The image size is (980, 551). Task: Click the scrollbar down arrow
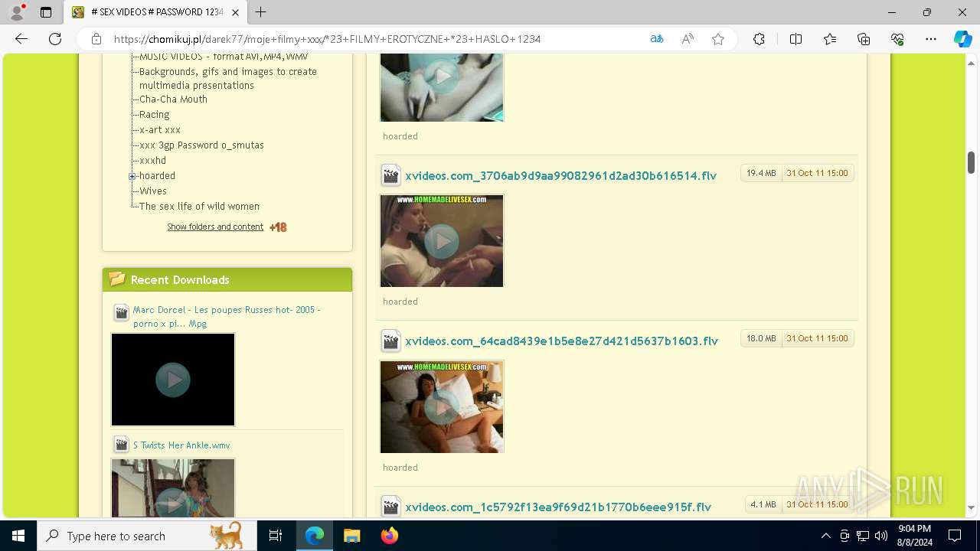point(972,507)
